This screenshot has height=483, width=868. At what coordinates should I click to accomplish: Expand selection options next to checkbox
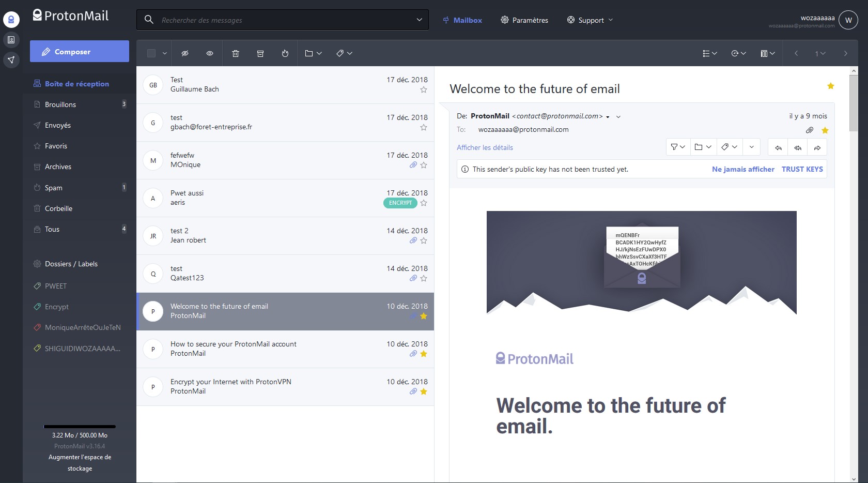[x=165, y=53]
